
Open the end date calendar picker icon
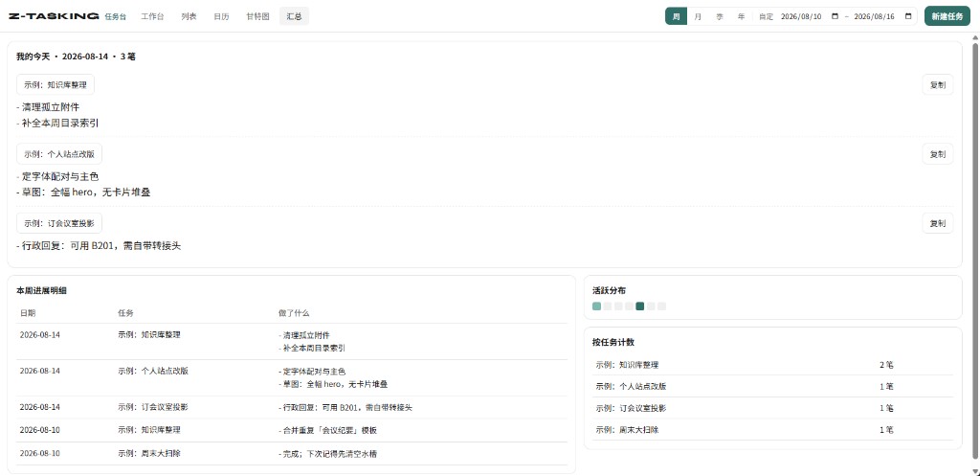(907, 17)
